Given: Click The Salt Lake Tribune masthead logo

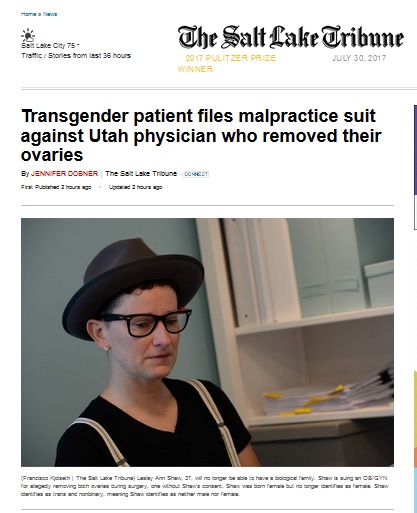Looking at the screenshot, I should click(291, 37).
